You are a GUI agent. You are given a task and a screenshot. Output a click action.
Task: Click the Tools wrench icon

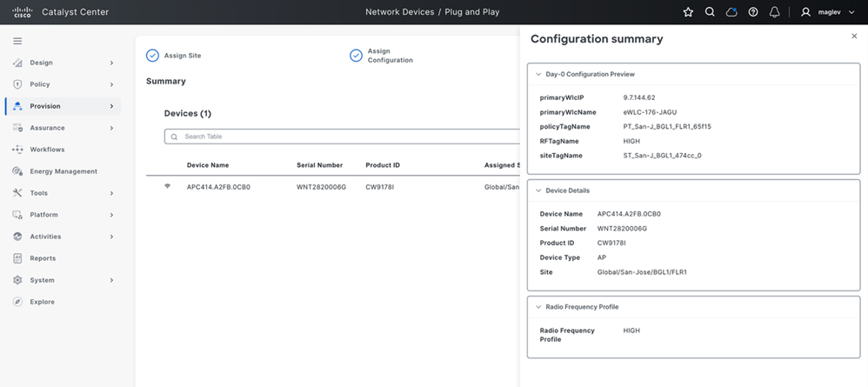[x=17, y=193]
